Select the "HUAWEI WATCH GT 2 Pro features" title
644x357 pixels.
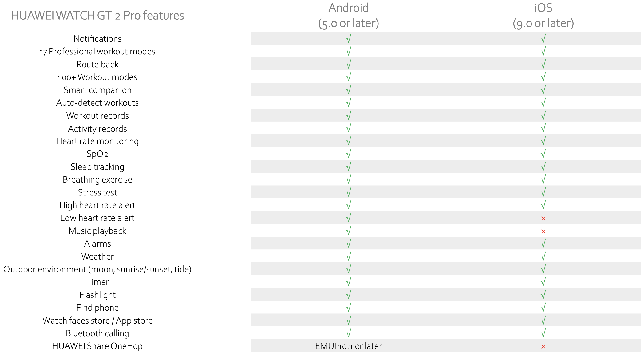(x=97, y=16)
